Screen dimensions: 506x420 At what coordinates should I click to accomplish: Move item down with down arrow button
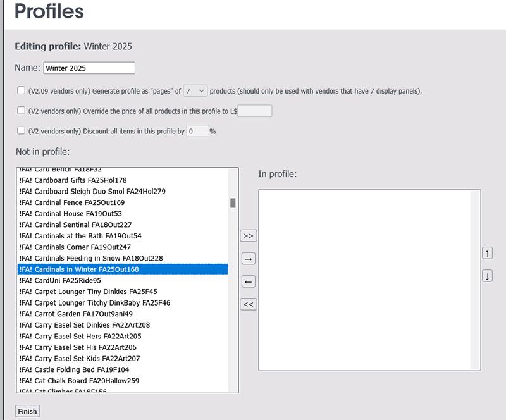[x=487, y=276]
